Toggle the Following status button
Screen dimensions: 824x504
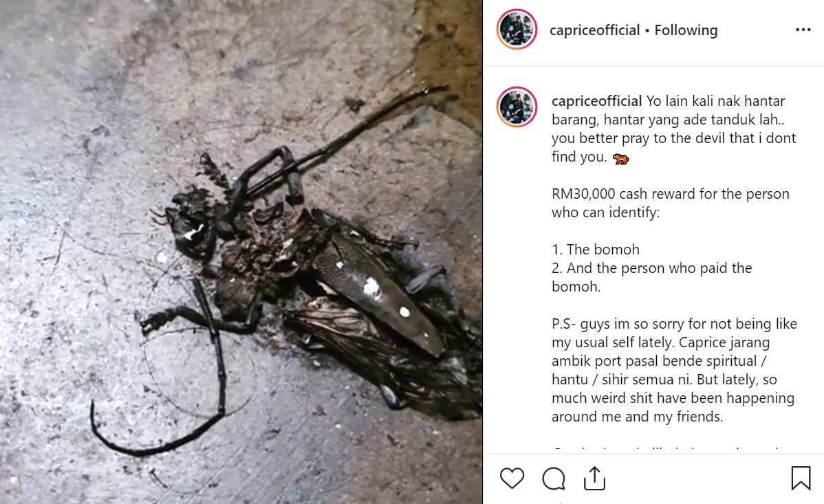pos(686,30)
